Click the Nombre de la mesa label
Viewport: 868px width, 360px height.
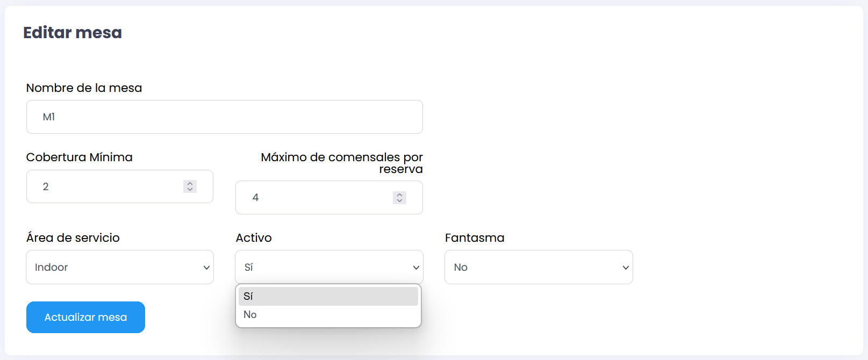click(x=84, y=88)
